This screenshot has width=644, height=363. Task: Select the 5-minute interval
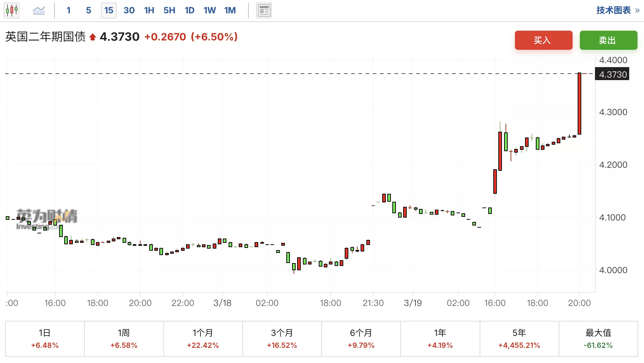tap(89, 10)
